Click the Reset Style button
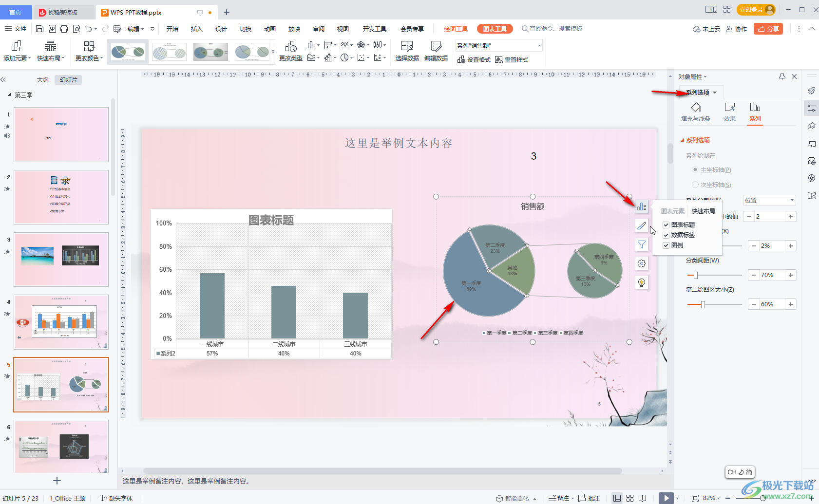The image size is (819, 504). (512, 59)
